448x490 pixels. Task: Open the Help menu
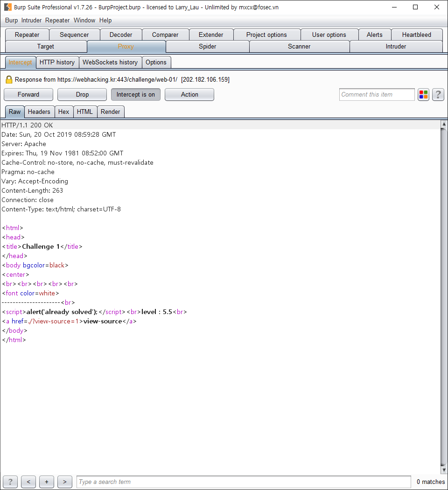coord(105,21)
